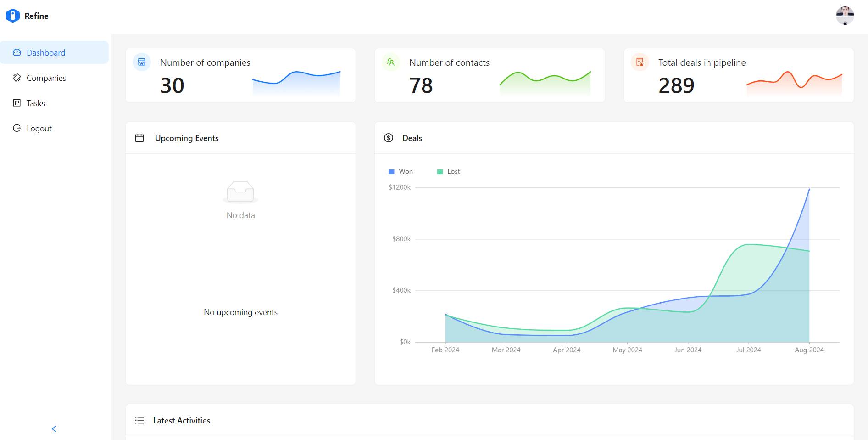Click the pipeline total 289

click(x=677, y=85)
